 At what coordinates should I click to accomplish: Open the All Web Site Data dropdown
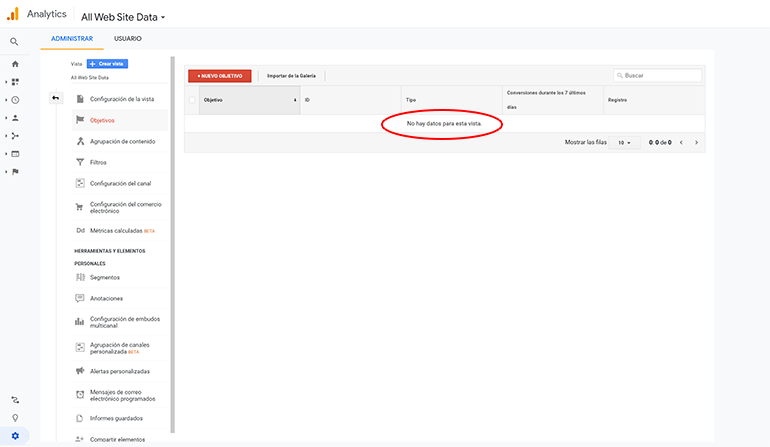pyautogui.click(x=123, y=17)
